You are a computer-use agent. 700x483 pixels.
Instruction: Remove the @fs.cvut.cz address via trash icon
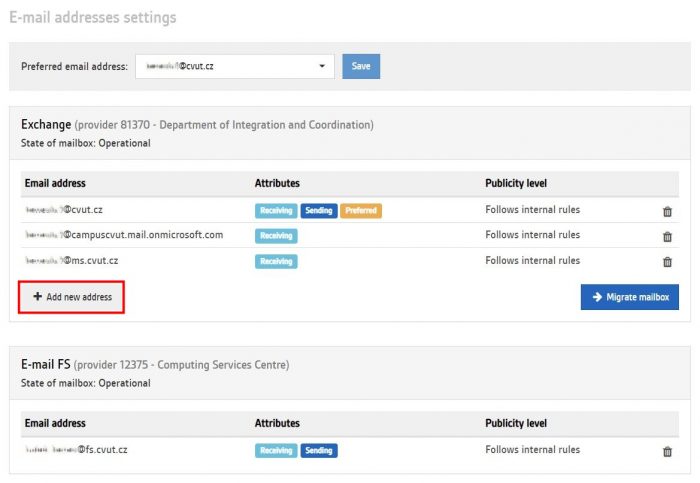(x=667, y=452)
